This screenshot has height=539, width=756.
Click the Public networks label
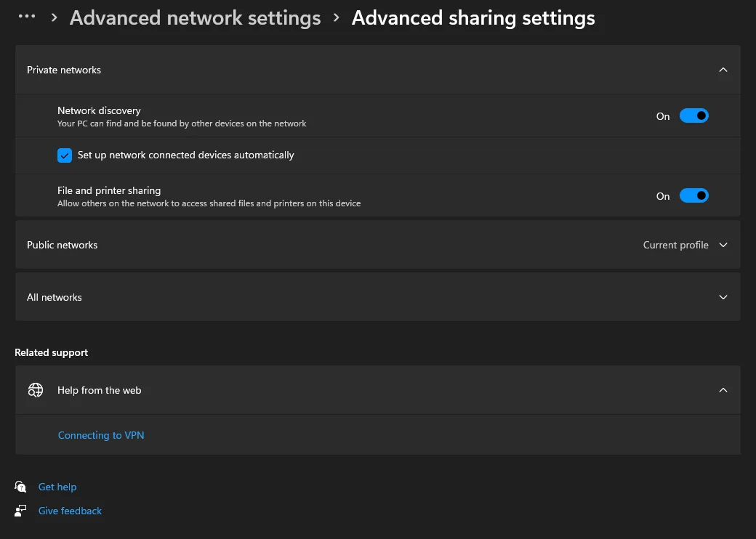coord(63,245)
